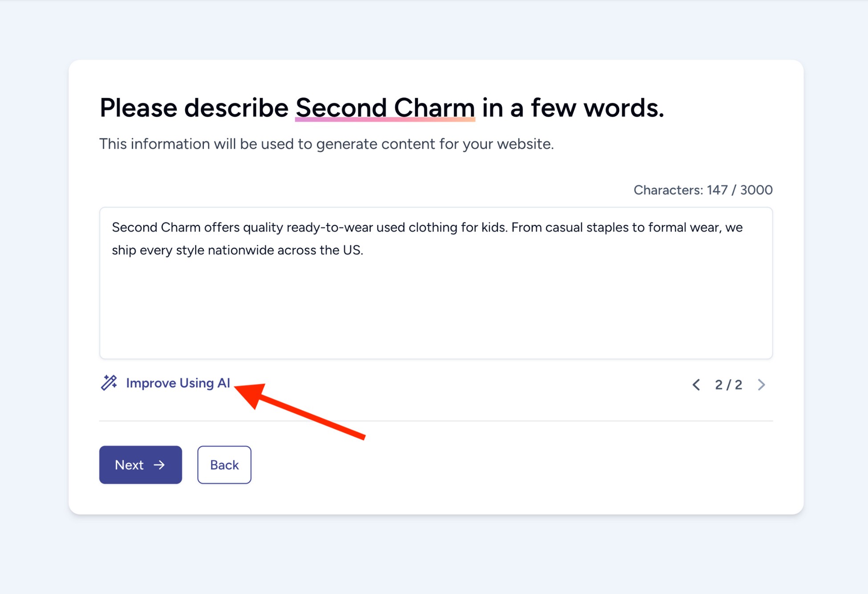Click the Characters 147 / 3000 counter

coord(702,190)
